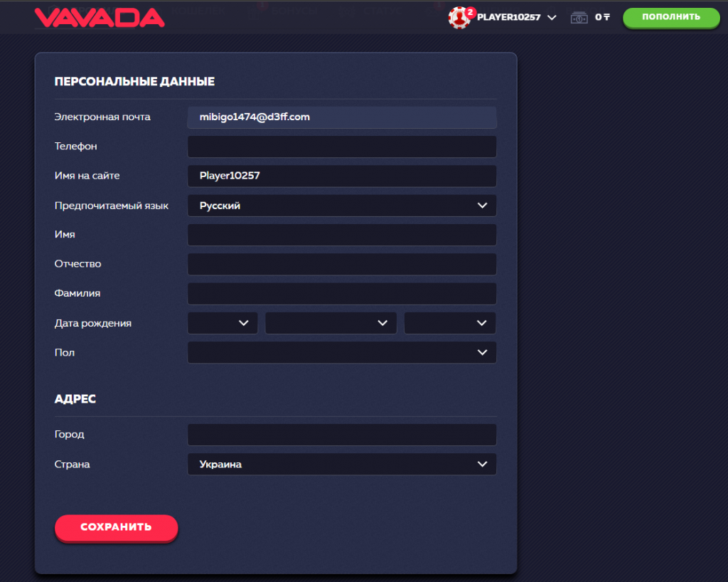The image size is (728, 582).
Task: Expand the PLAYER10257 account menu chevron
Action: (x=552, y=17)
